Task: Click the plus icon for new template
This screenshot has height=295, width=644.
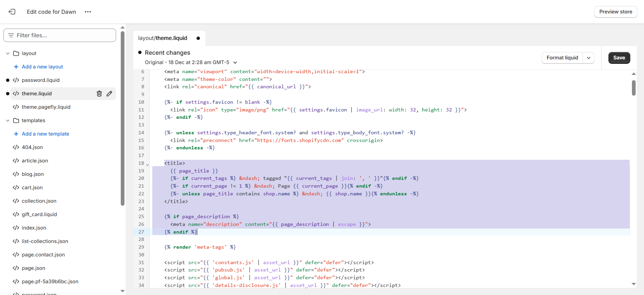Action: click(x=16, y=134)
